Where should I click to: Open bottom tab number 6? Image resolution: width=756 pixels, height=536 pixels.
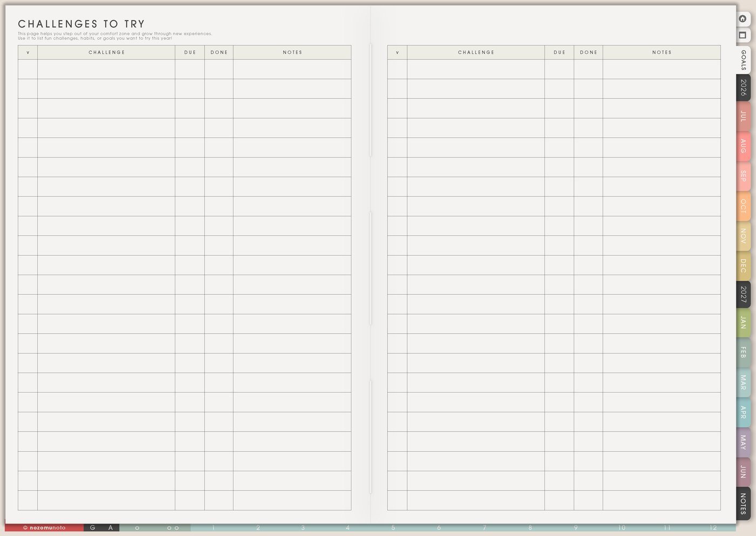click(x=438, y=528)
